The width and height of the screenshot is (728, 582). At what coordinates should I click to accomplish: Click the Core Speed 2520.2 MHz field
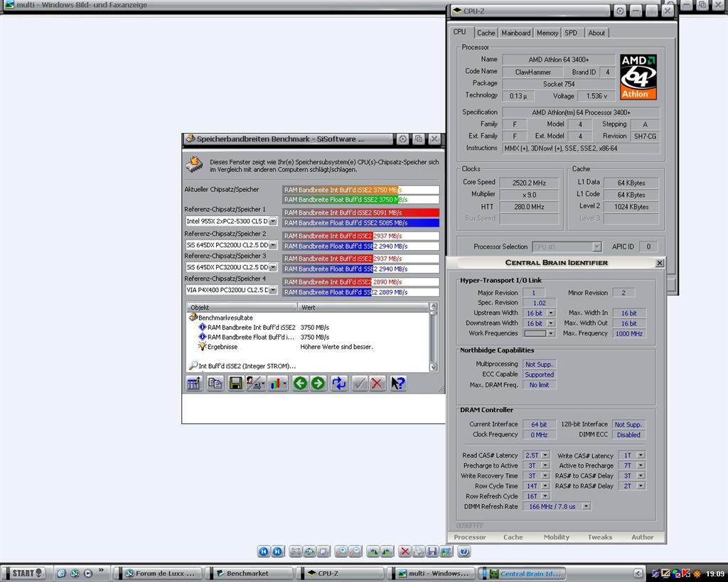[529, 183]
